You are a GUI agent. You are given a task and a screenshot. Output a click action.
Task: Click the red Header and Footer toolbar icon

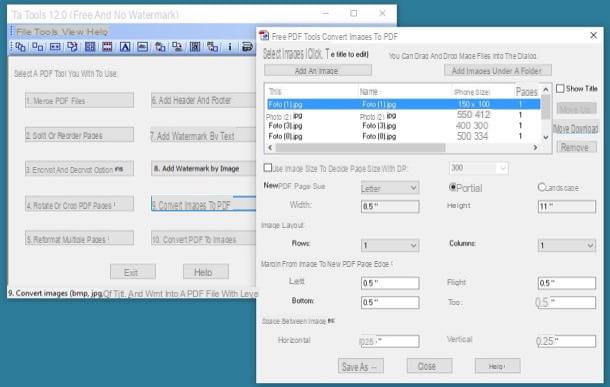tap(107, 47)
